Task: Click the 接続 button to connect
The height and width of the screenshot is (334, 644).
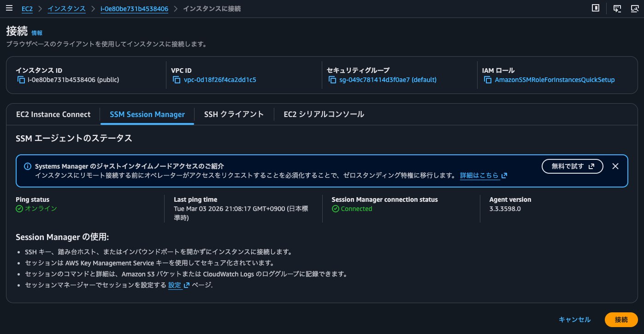Action: coord(621,319)
